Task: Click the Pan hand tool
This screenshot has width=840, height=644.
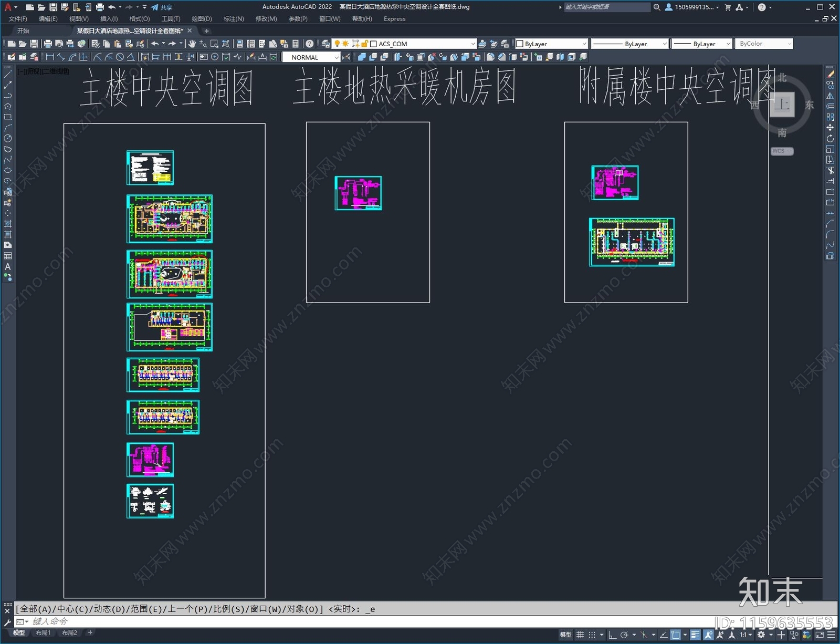Action: 192,44
